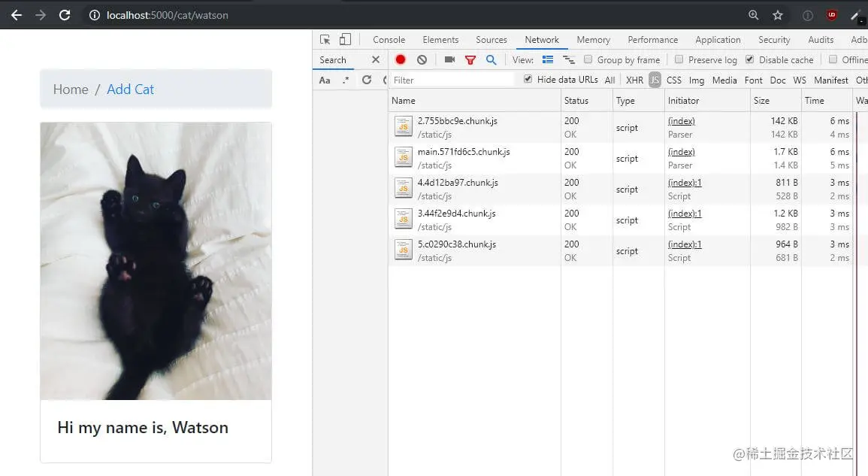The width and height of the screenshot is (868, 476).
Task: Filter requests by XHR
Action: (x=634, y=80)
